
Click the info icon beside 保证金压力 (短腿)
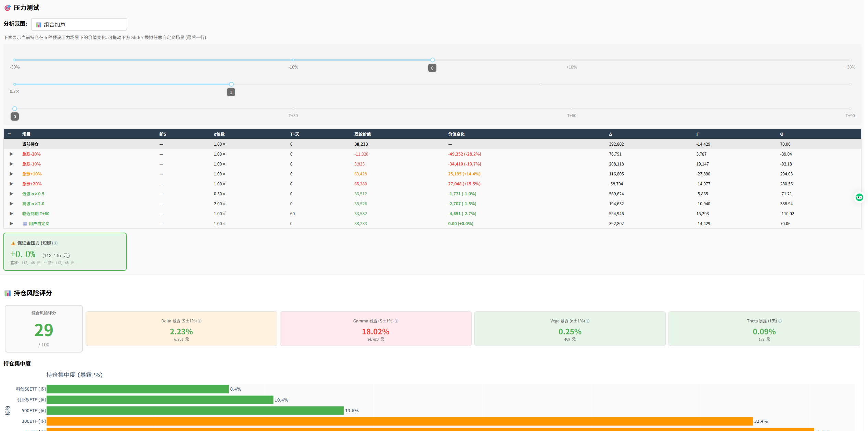pyautogui.click(x=56, y=243)
